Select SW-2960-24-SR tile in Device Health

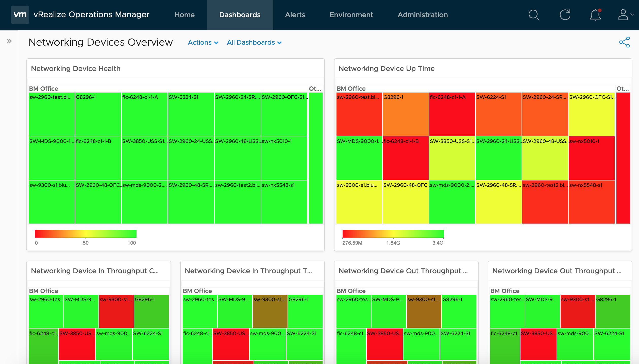[238, 114]
